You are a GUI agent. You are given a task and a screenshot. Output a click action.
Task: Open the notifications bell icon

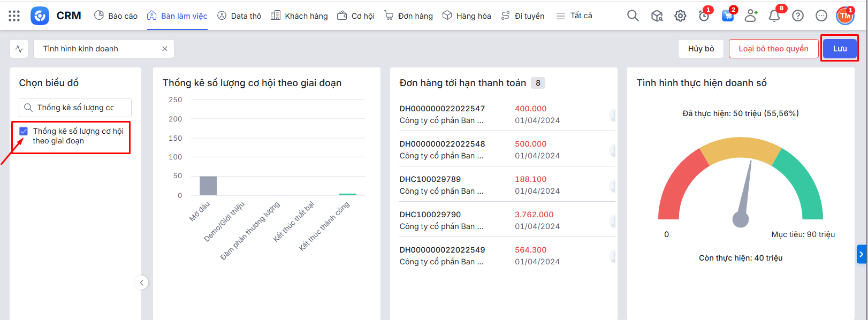click(774, 16)
